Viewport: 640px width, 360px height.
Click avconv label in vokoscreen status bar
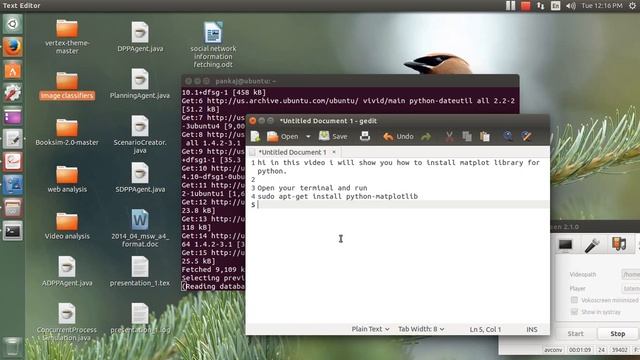tap(553, 350)
